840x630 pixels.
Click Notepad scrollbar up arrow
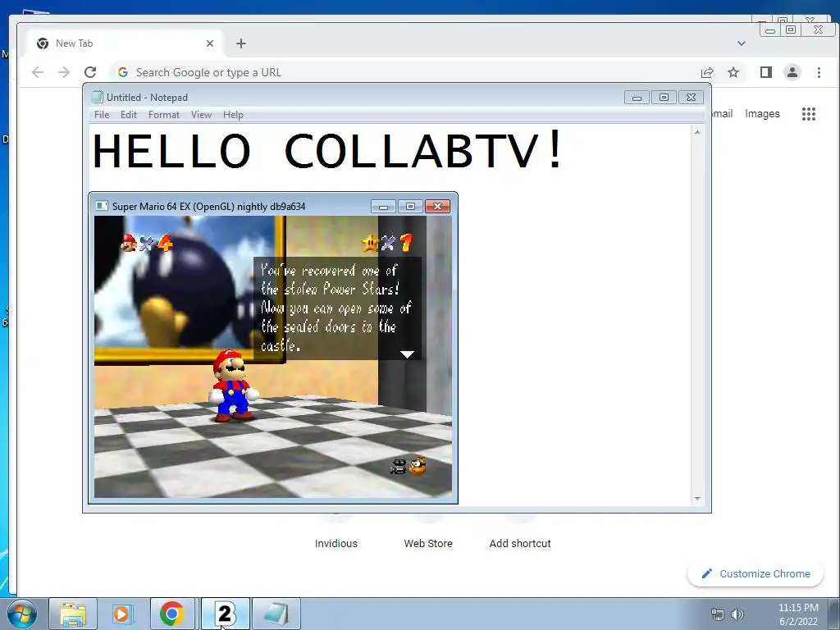coord(697,132)
